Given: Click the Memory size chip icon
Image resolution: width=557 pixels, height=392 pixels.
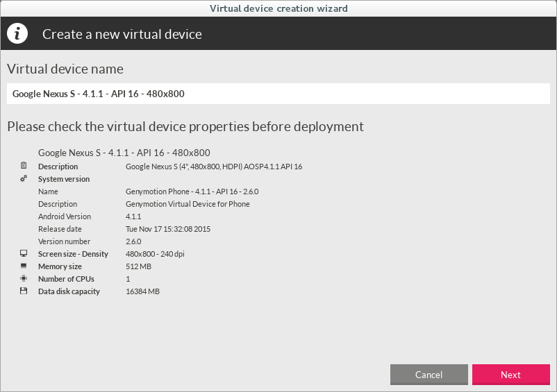Looking at the screenshot, I should 24,266.
